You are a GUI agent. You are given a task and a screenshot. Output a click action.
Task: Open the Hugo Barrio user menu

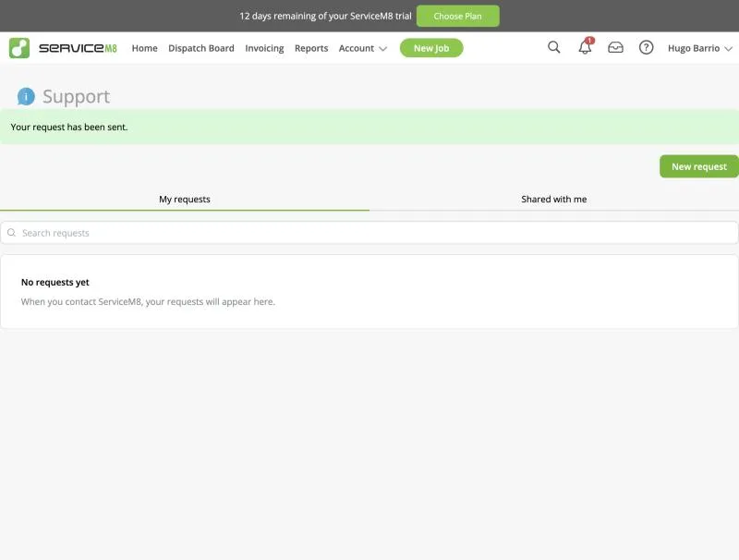pos(700,48)
